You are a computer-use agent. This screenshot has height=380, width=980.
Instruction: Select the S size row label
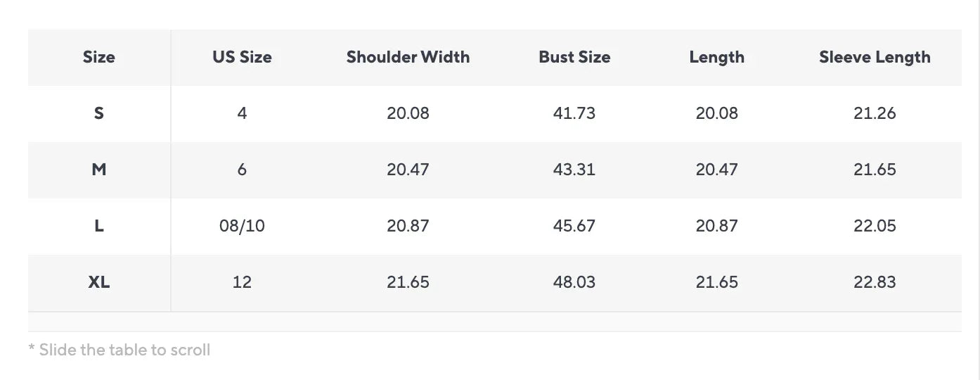[x=99, y=113]
